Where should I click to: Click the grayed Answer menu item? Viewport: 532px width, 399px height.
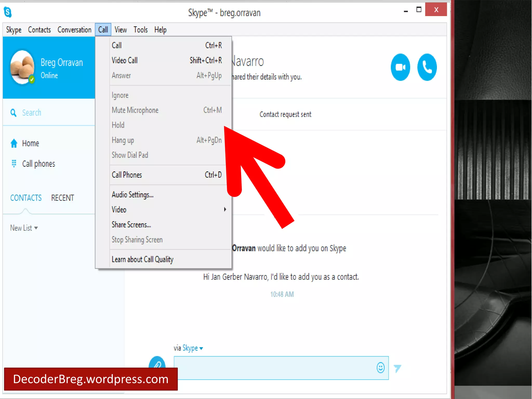tap(167, 75)
